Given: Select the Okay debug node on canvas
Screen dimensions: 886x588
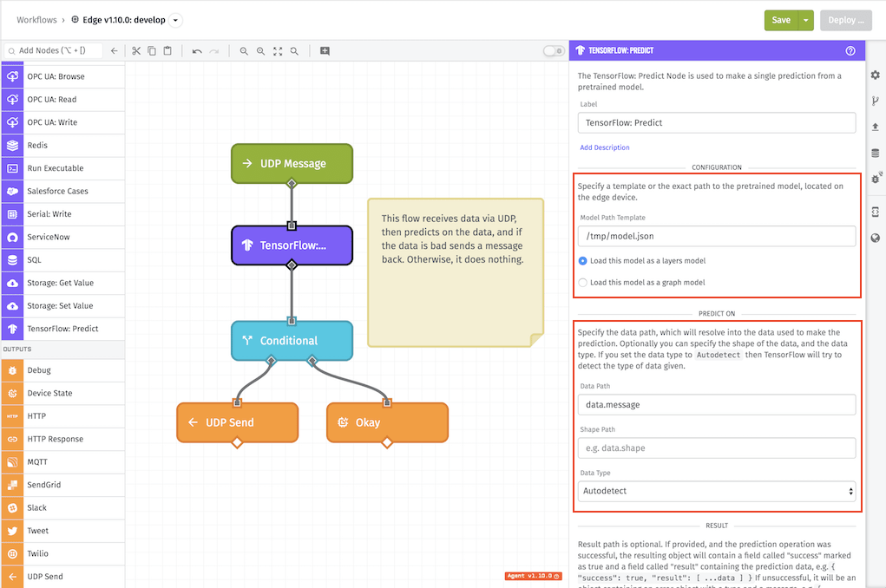Looking at the screenshot, I should 388,422.
